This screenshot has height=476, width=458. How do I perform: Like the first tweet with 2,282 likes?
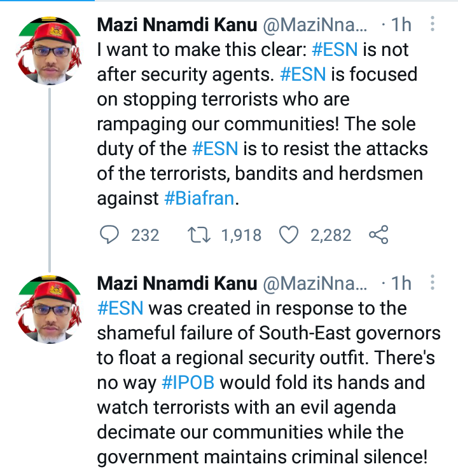(289, 235)
